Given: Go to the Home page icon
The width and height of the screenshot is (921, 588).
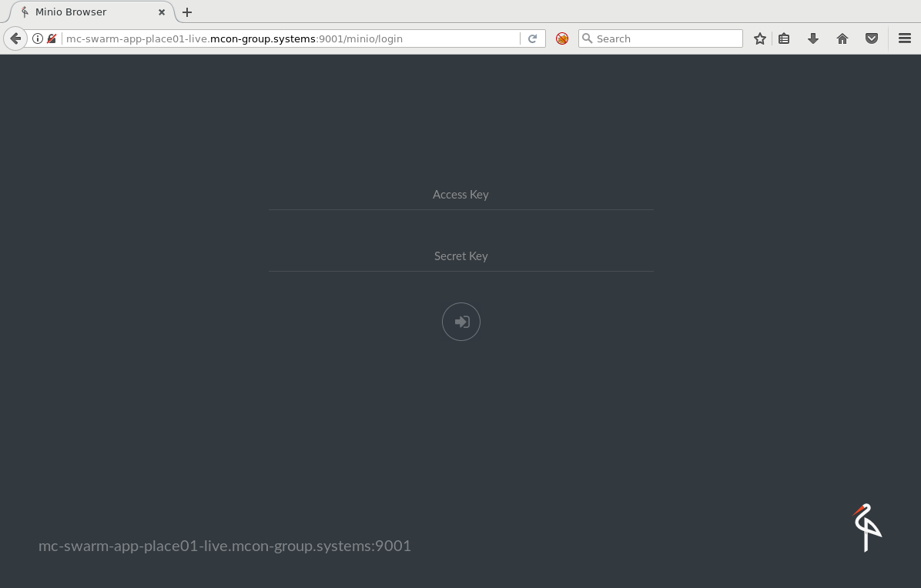Looking at the screenshot, I should pyautogui.click(x=842, y=38).
